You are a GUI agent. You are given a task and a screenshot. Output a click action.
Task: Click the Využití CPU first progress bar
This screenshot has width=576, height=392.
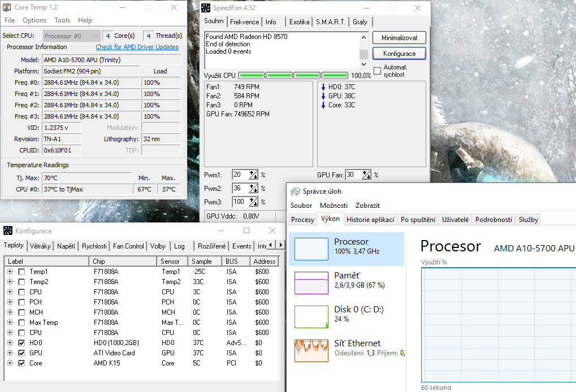pyautogui.click(x=252, y=76)
